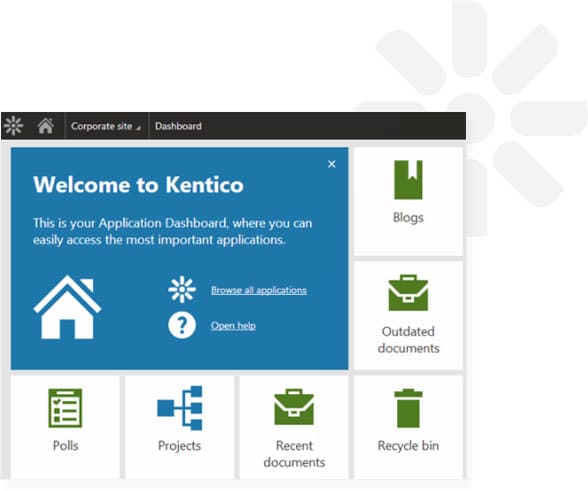Open the Recycle bin trash icon

[408, 408]
